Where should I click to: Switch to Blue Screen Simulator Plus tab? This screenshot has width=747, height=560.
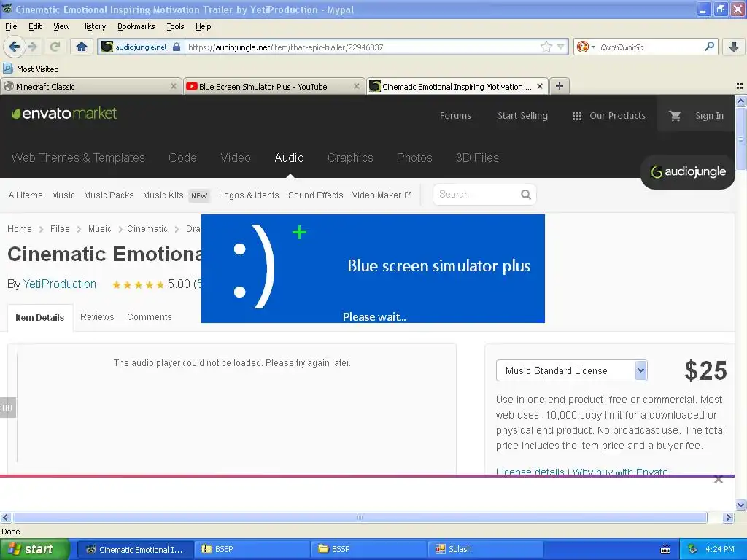click(274, 86)
